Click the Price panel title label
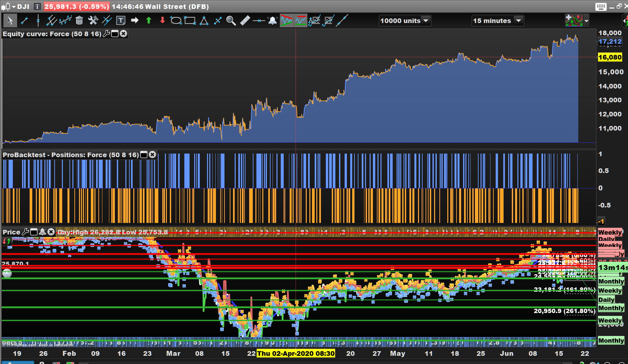The width and height of the screenshot is (628, 364). click(x=12, y=232)
